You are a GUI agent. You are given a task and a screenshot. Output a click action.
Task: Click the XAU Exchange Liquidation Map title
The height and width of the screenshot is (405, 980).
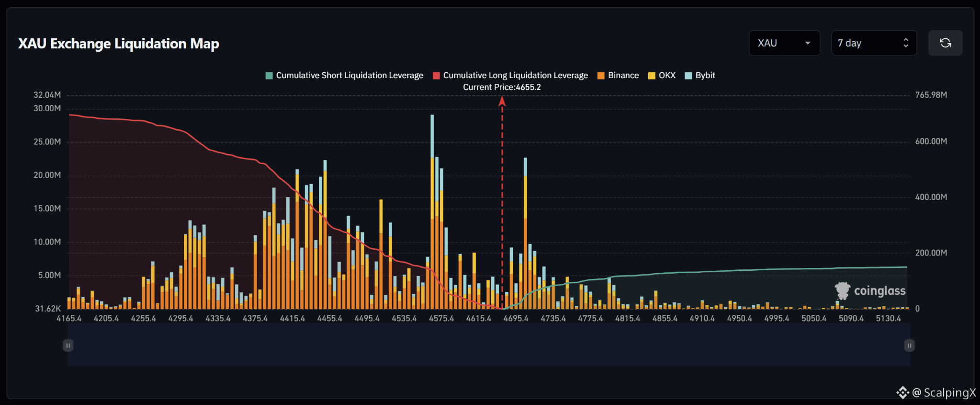click(x=119, y=44)
